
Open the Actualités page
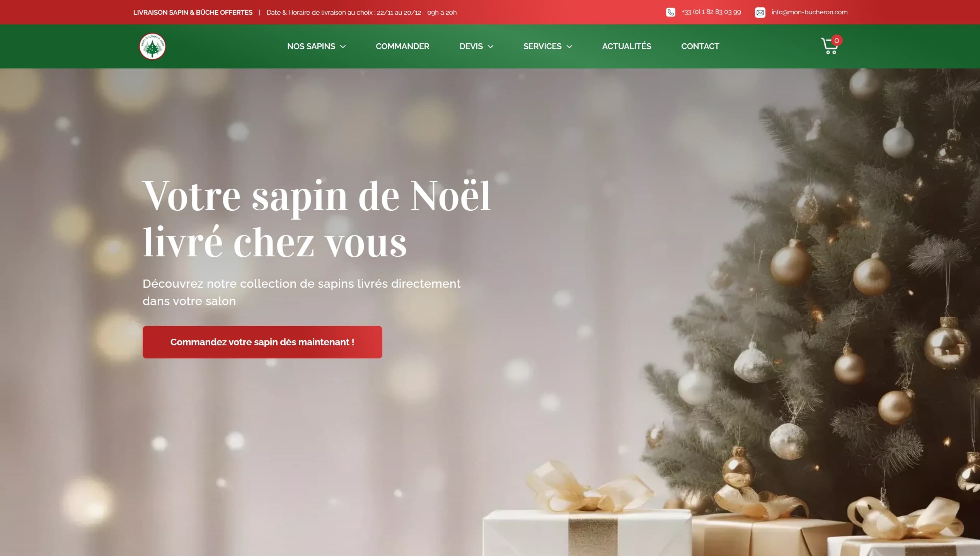tap(627, 46)
